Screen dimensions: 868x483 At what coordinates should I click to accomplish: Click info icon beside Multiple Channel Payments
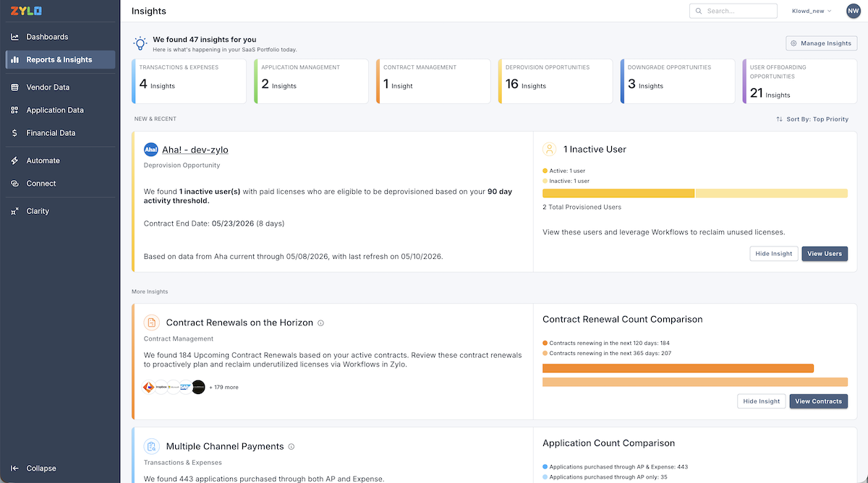[x=291, y=447]
